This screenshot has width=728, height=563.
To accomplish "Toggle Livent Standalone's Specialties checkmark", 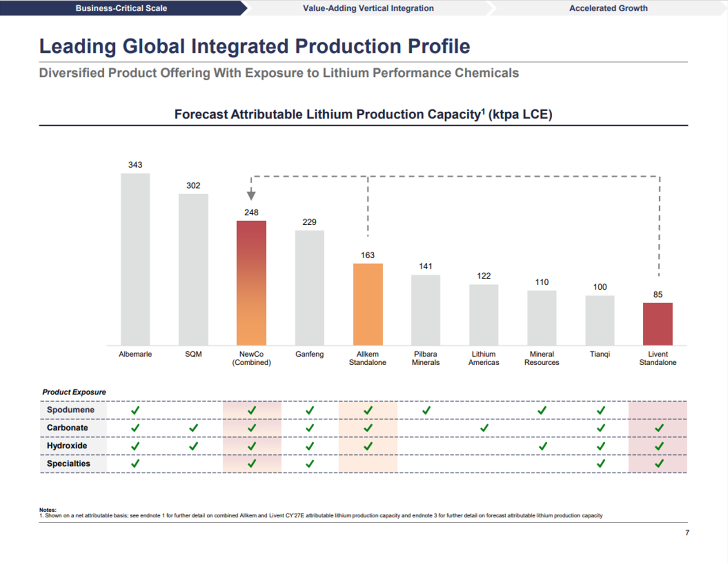I will [x=659, y=464].
